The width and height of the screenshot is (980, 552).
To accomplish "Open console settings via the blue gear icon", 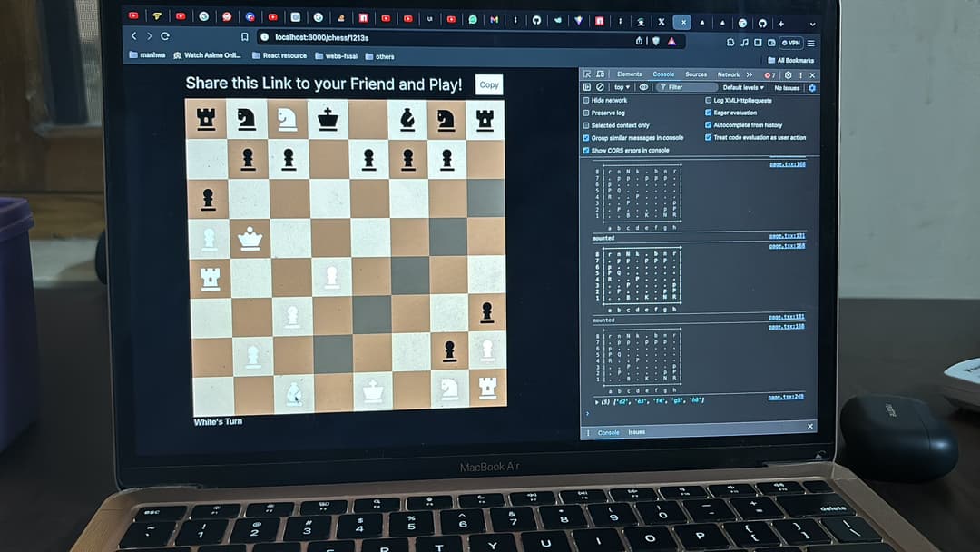I will point(811,88).
